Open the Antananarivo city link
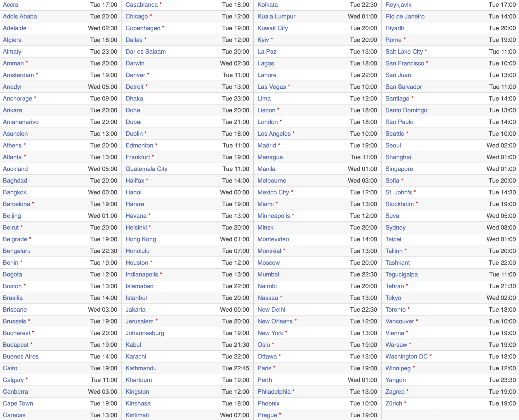This screenshot has width=519, height=420. (x=21, y=122)
